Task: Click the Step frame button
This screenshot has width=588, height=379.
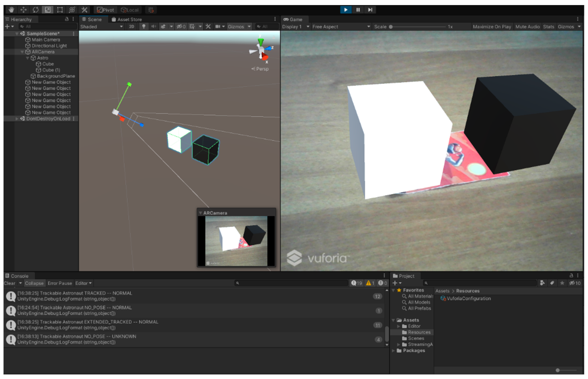Action: [370, 10]
